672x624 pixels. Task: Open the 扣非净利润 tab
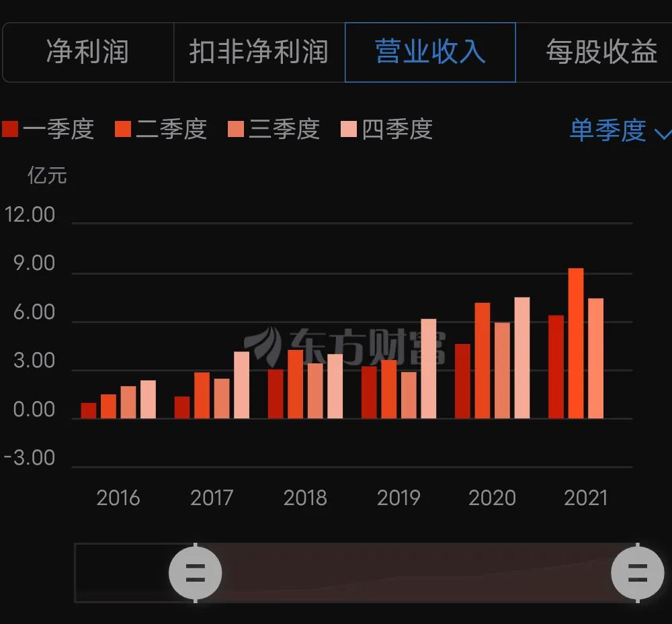coord(259,52)
